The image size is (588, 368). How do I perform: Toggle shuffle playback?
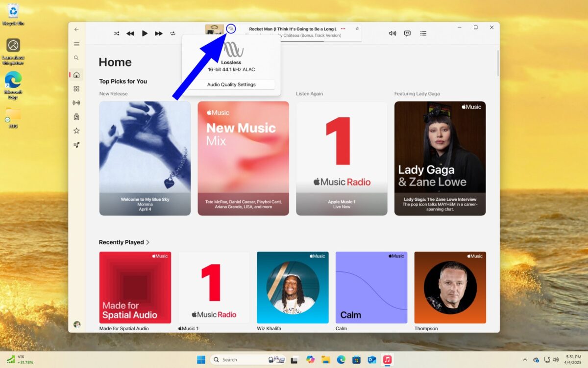coord(117,33)
